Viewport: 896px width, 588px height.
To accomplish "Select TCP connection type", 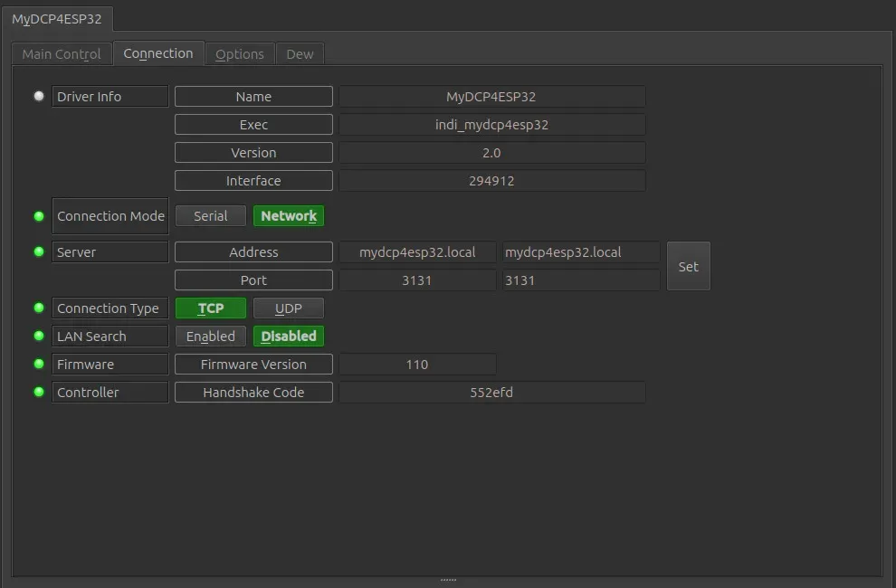I will click(210, 308).
